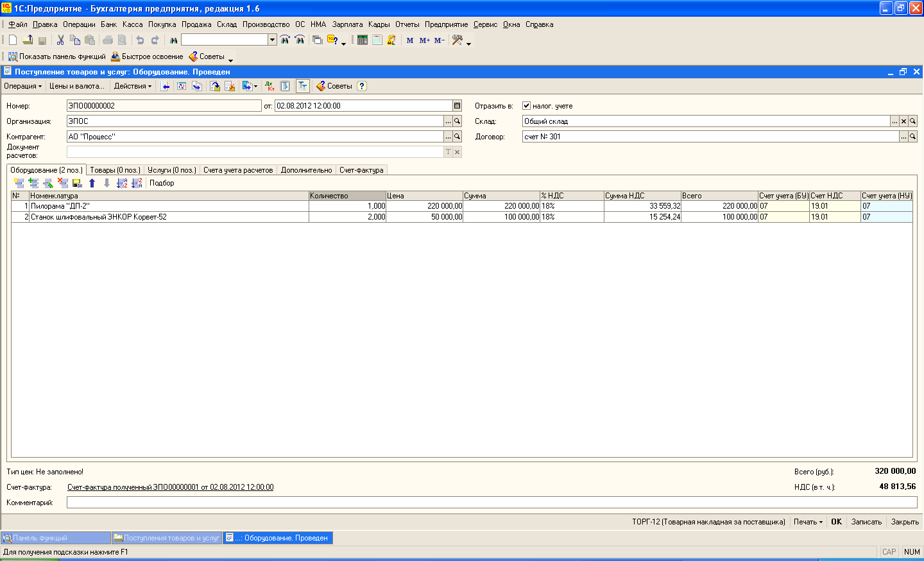The width and height of the screenshot is (924, 561).
Task: Click the Договор selection ellipsis button
Action: (x=903, y=137)
